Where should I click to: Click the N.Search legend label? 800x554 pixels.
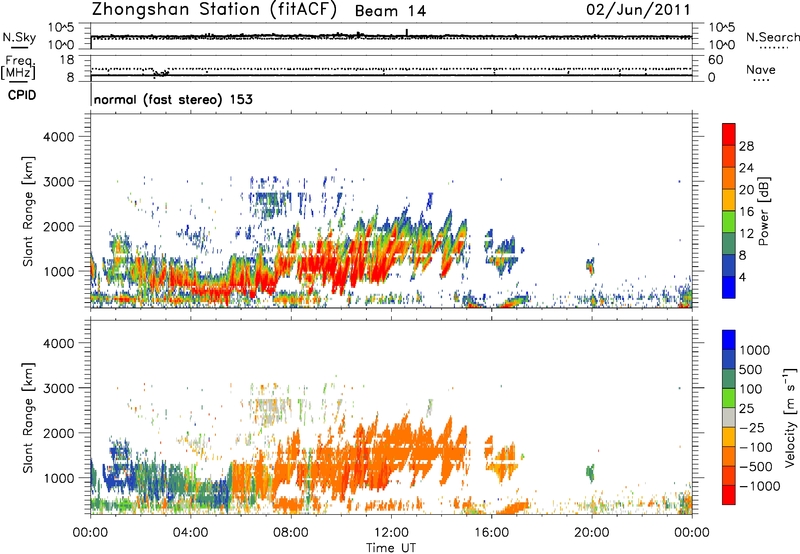click(x=772, y=37)
